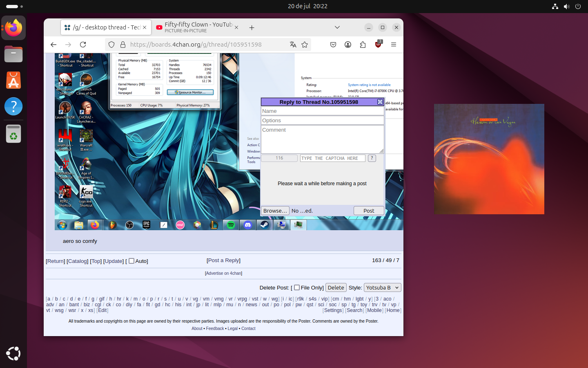
Task: Expand the list all tabs chevron
Action: [337, 27]
